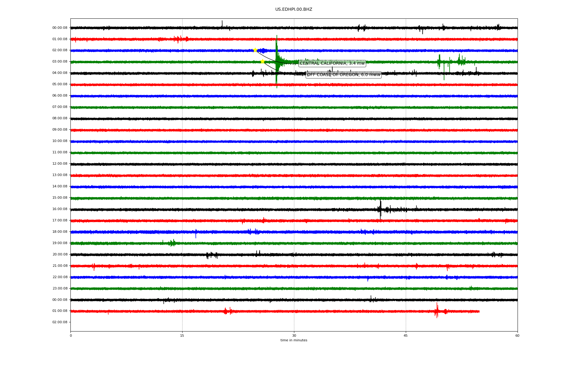Viewport: 588px width, 368px height.
Task: Click the Central California earthquake star marker
Action: coord(255,50)
